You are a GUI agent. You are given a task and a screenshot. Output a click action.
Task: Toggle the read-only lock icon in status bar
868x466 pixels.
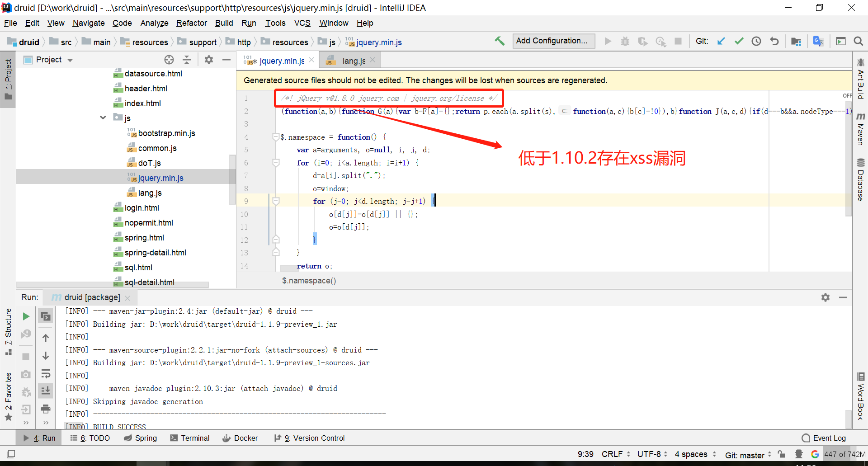782,454
